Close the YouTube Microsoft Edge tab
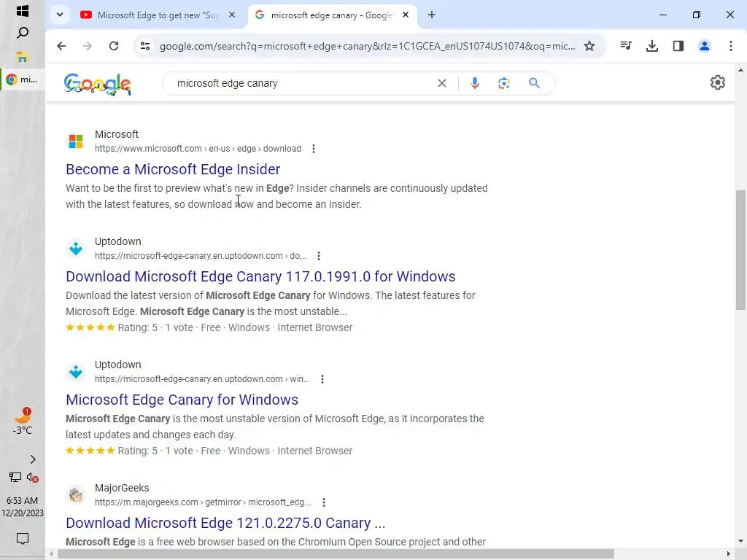Image resolution: width=747 pixels, height=560 pixels. click(232, 15)
